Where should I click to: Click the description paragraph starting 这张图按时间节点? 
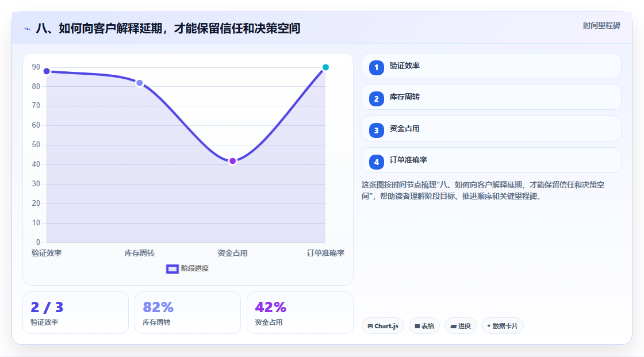483,191
